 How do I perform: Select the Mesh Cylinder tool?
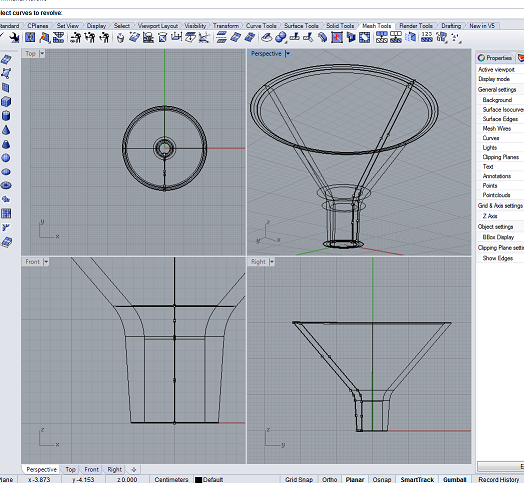6,116
